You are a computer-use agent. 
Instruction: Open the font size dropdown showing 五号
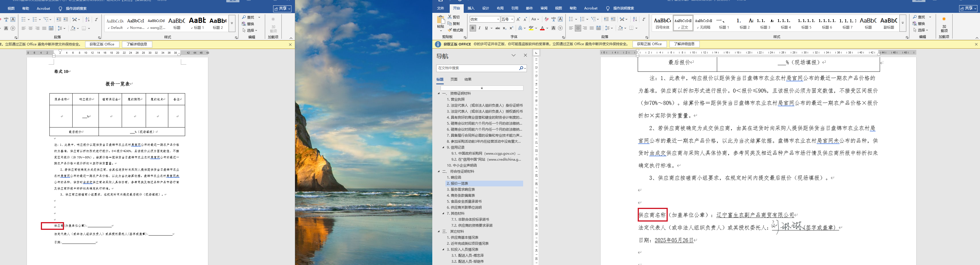(x=512, y=19)
